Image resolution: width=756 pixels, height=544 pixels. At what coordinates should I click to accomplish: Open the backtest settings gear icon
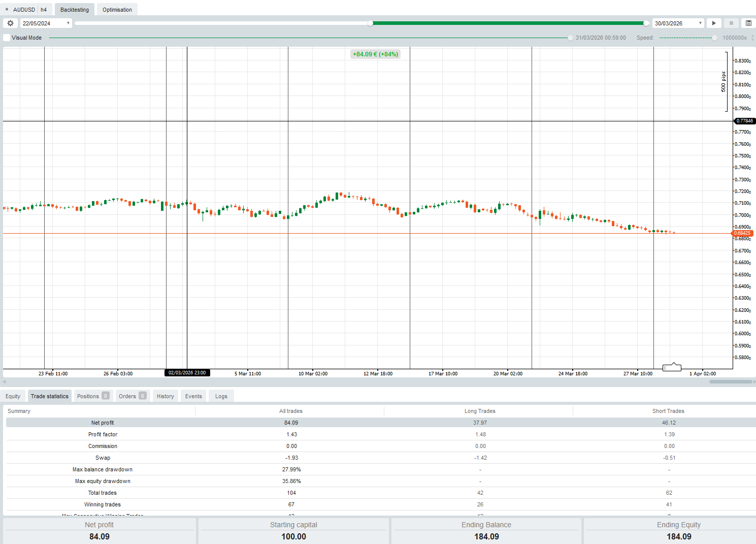10,23
